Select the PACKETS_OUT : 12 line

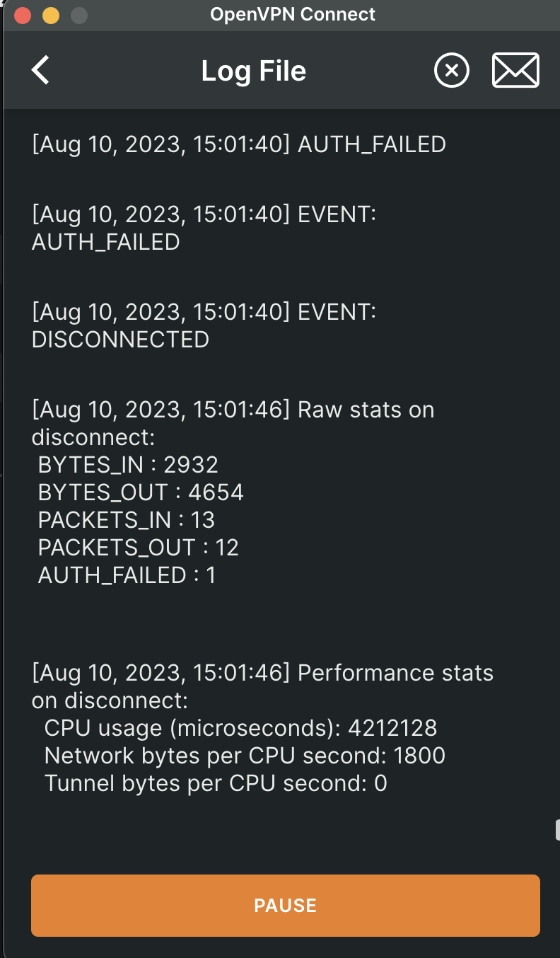tap(138, 548)
